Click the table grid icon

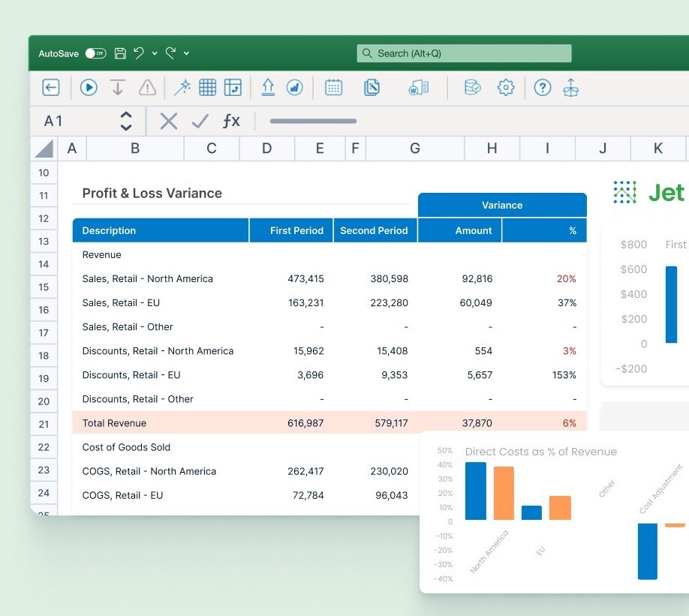pyautogui.click(x=207, y=88)
